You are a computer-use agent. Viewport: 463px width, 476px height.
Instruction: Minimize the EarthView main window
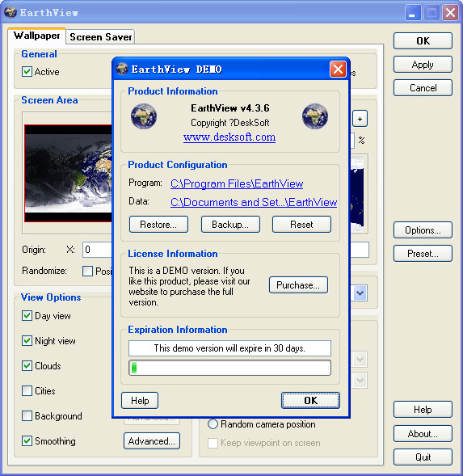pyautogui.click(x=413, y=13)
